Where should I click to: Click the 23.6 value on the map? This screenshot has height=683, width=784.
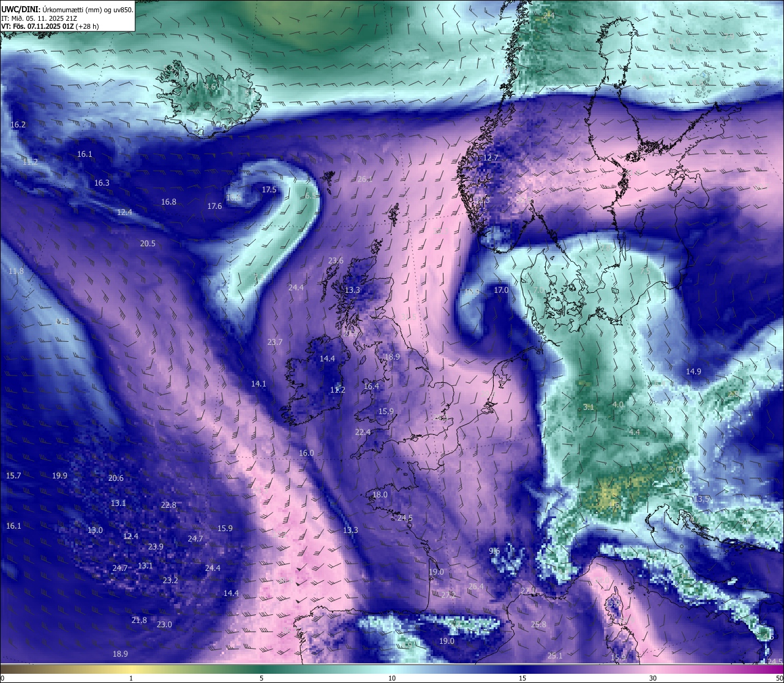(x=336, y=260)
